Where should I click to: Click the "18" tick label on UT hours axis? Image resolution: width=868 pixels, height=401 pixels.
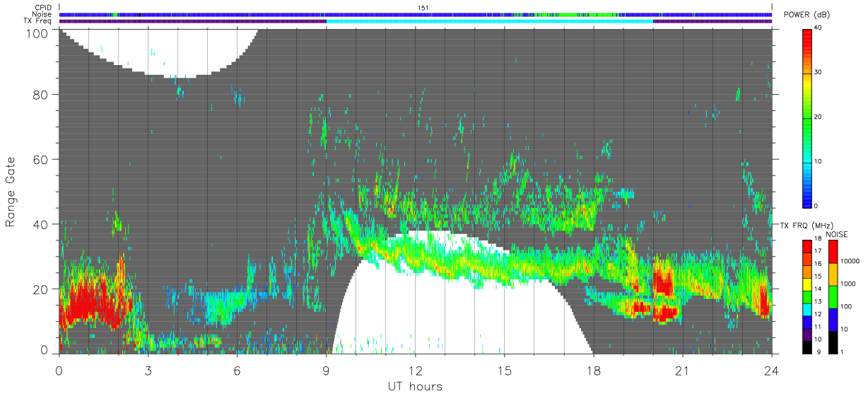[x=594, y=370]
